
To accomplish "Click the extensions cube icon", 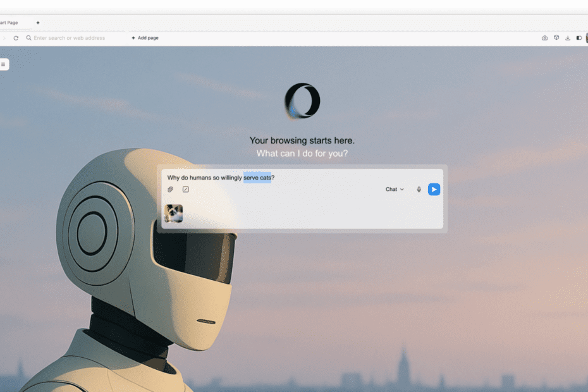I will pyautogui.click(x=557, y=38).
